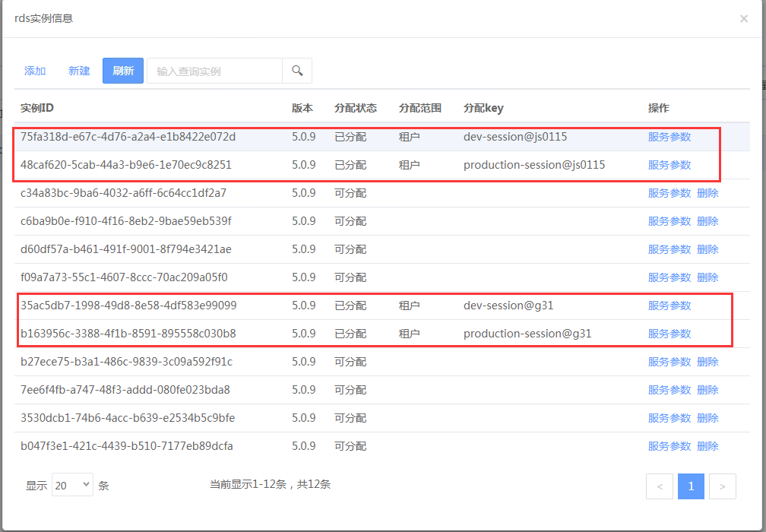Image resolution: width=766 pixels, height=532 pixels.
Task: Open 服务参数 for production-session@js0115
Action: pyautogui.click(x=669, y=165)
